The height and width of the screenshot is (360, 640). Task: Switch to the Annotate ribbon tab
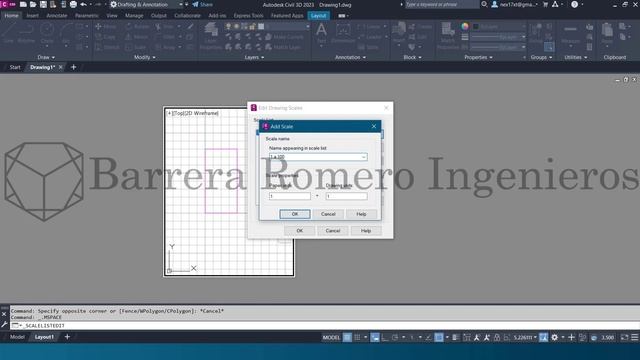(x=57, y=16)
